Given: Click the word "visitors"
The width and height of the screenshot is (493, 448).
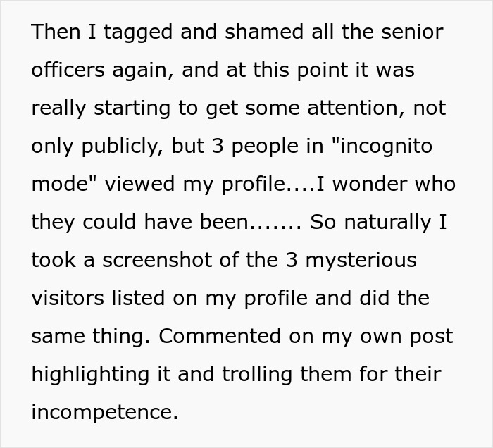Looking at the screenshot, I should pyautogui.click(x=65, y=299).
